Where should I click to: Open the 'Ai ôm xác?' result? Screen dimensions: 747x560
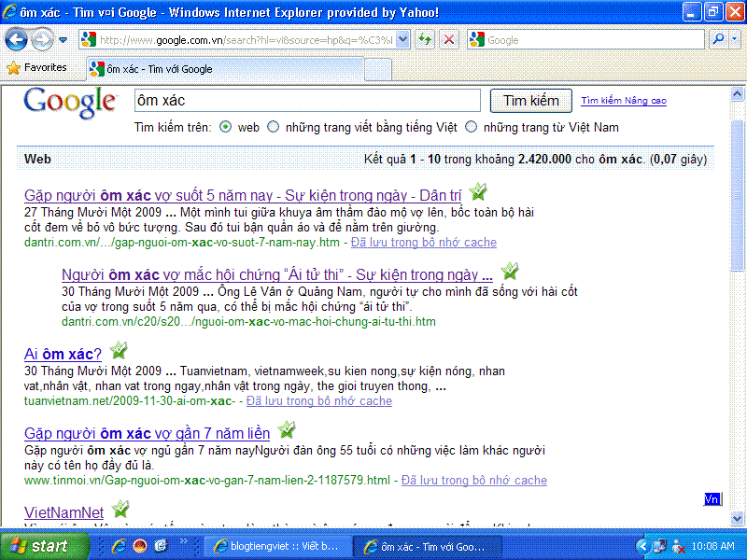pos(63,355)
